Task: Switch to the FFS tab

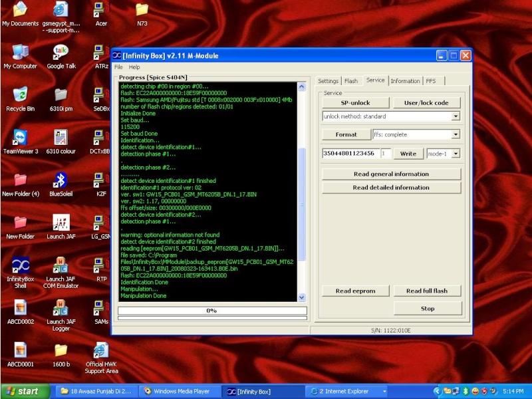Action: pyautogui.click(x=431, y=81)
